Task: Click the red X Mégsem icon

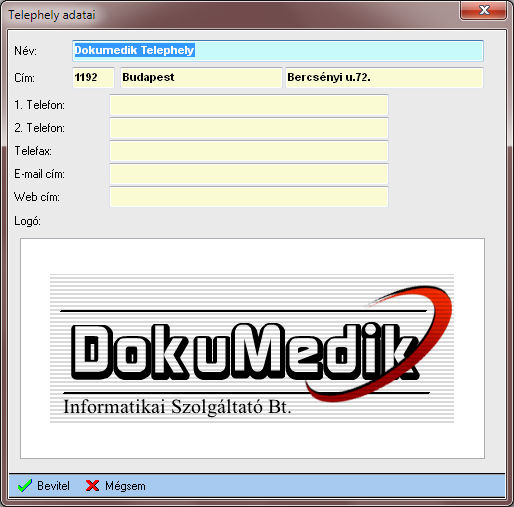Action: tap(92, 486)
